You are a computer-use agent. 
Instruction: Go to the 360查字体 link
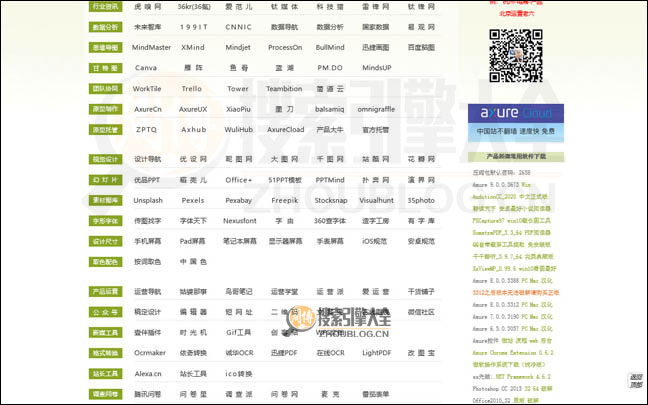330,221
